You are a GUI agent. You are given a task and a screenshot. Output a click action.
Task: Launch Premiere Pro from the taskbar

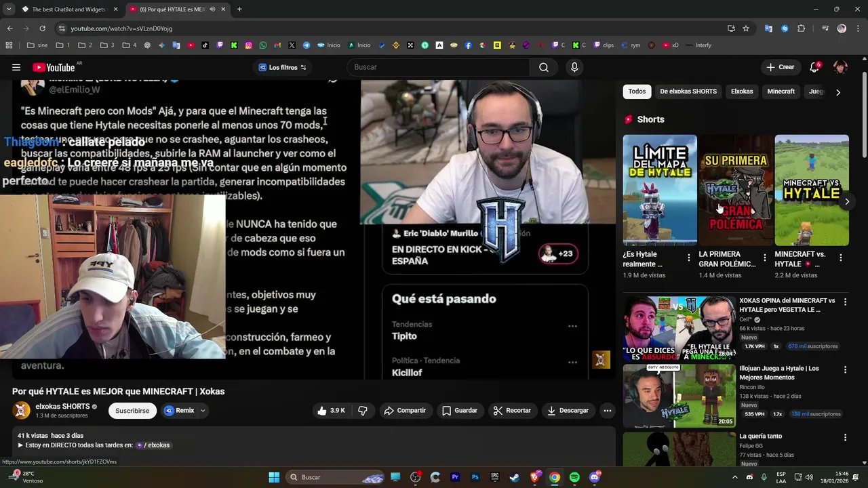(x=455, y=477)
